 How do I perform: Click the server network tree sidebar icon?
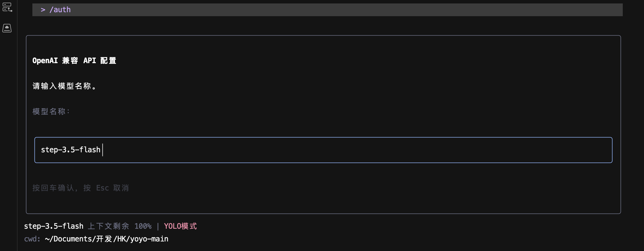coord(7,7)
